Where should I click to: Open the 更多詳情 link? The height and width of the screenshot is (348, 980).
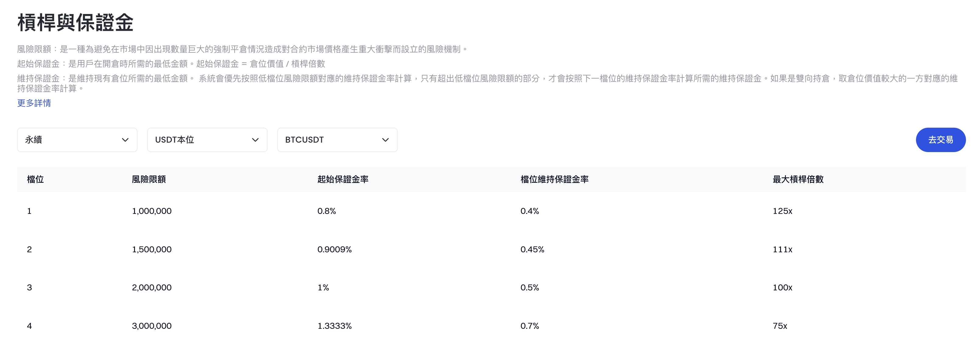pos(34,103)
